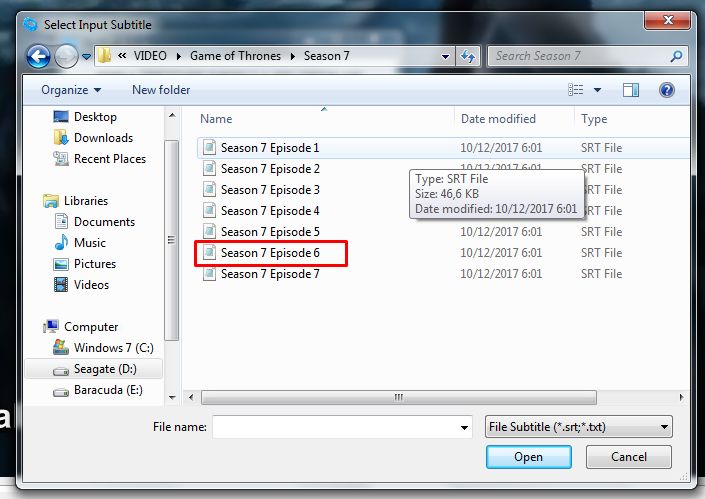Expand the File name dropdown arrow

coord(464,427)
